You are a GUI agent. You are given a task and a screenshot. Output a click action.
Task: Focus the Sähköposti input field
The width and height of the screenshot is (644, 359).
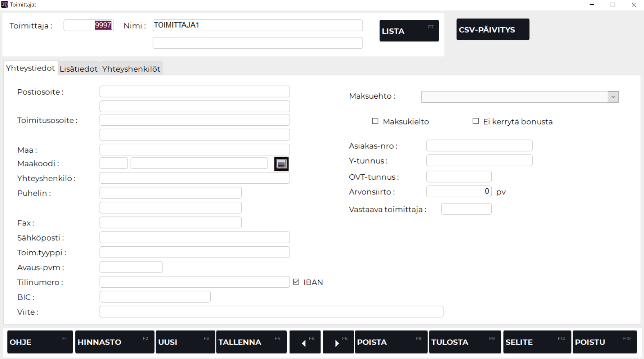point(194,238)
